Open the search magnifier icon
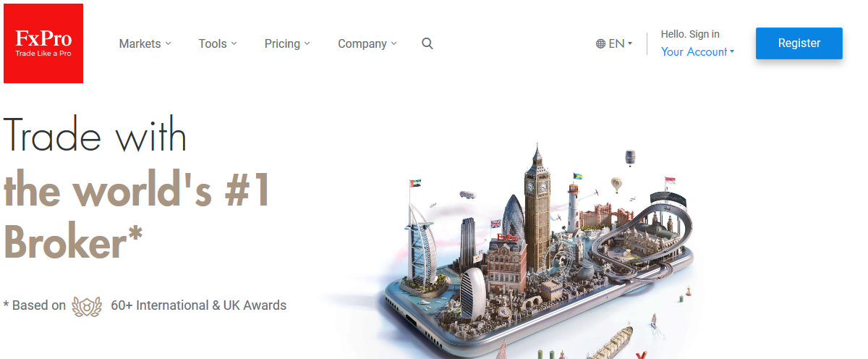 (x=427, y=43)
